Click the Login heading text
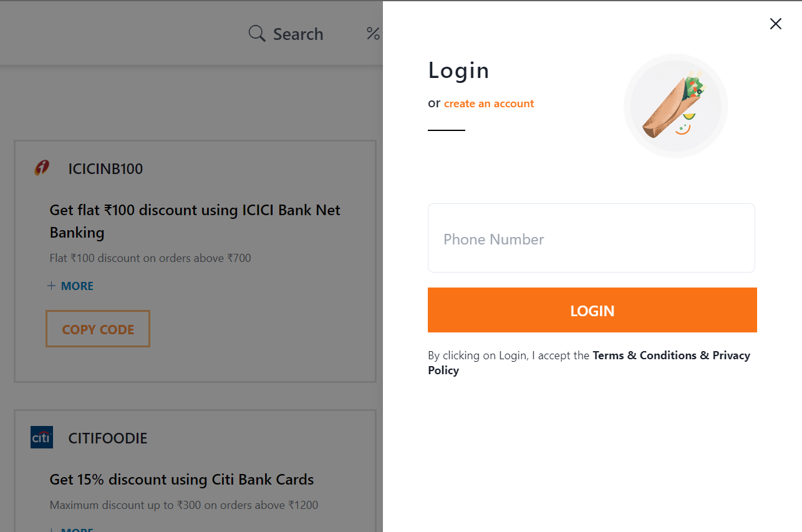This screenshot has height=532, width=802. click(x=458, y=70)
